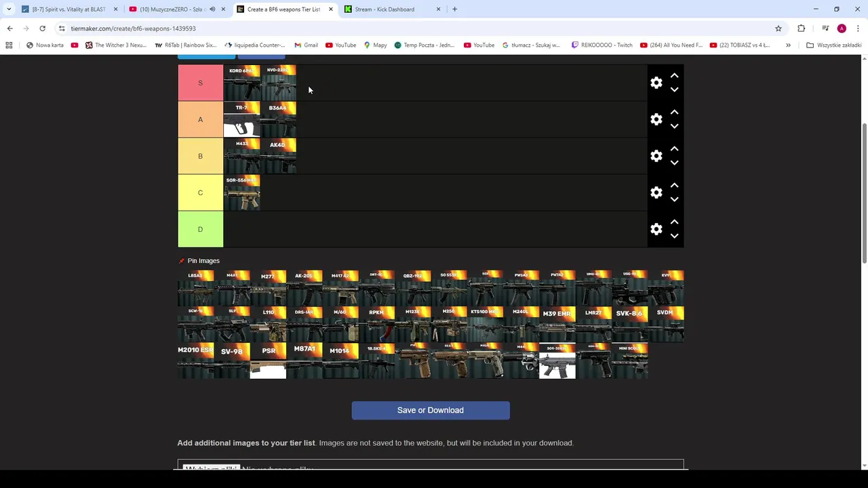Open settings gear for tier S
The image size is (868, 488).
[656, 83]
